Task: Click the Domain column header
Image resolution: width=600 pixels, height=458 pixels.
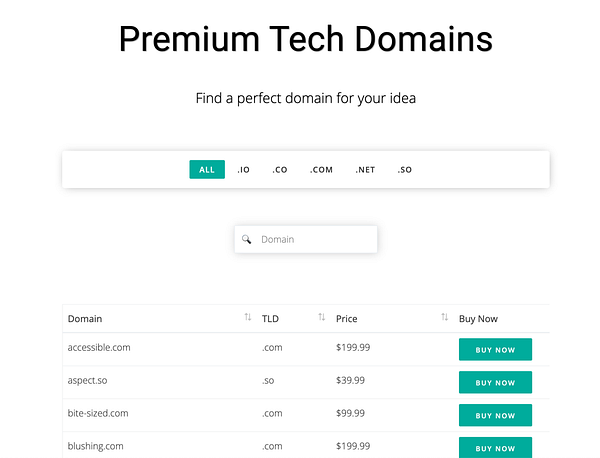Action: pyautogui.click(x=85, y=319)
